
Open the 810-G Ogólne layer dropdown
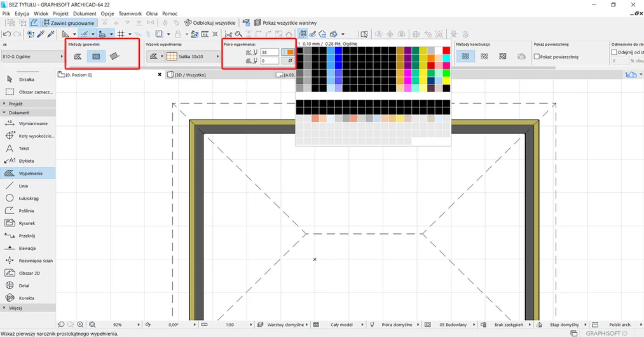[32, 57]
